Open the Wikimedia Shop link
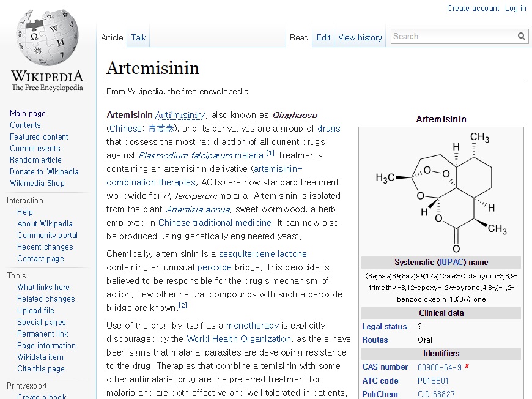This screenshot has height=399, width=532. click(x=37, y=183)
